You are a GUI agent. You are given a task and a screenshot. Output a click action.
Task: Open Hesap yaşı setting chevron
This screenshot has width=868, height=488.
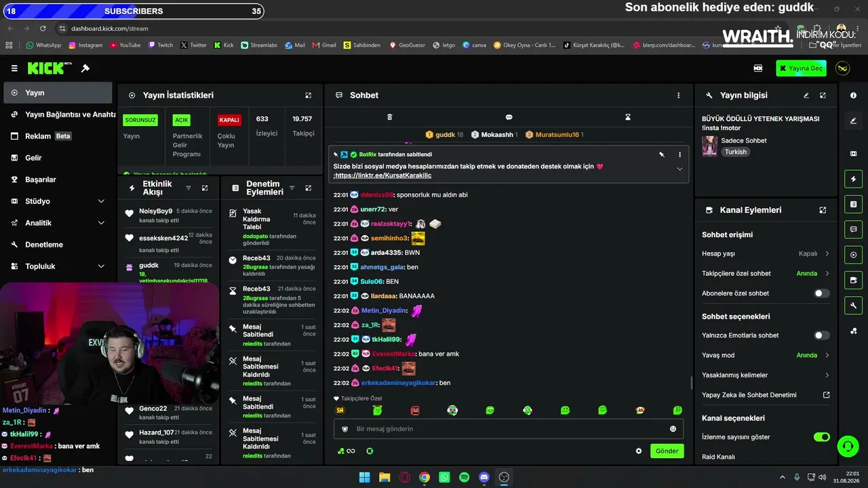click(827, 253)
